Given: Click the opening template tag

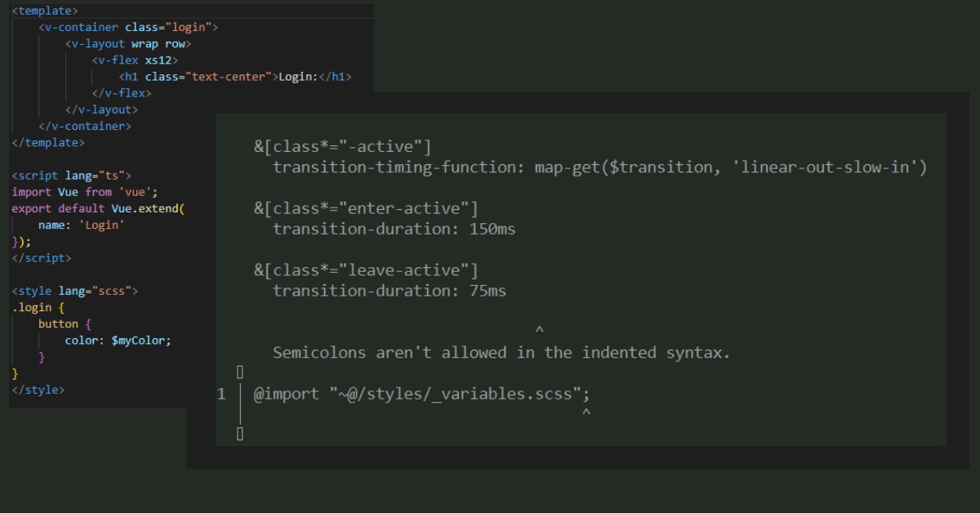Looking at the screenshot, I should (45, 11).
